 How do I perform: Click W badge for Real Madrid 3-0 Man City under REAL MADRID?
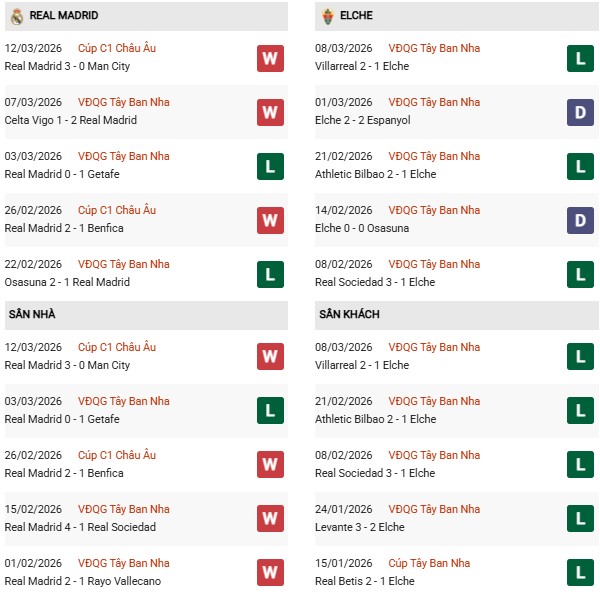click(x=270, y=58)
